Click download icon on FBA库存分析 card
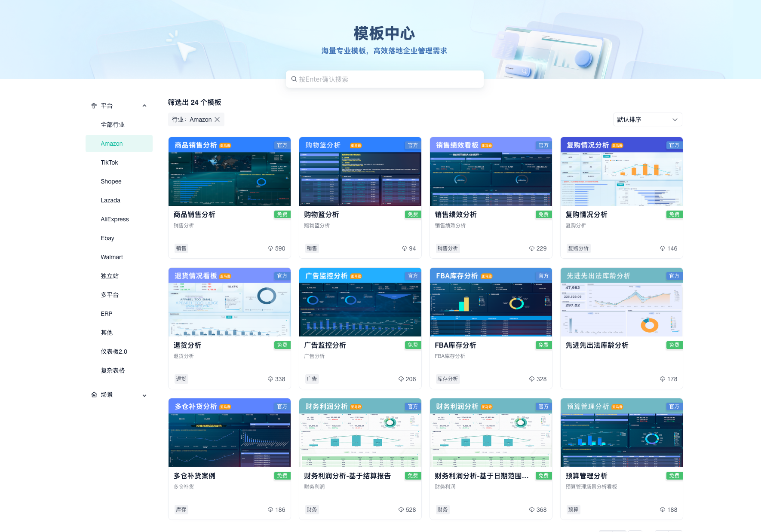Viewport: 761px width, 532px height. pos(532,379)
